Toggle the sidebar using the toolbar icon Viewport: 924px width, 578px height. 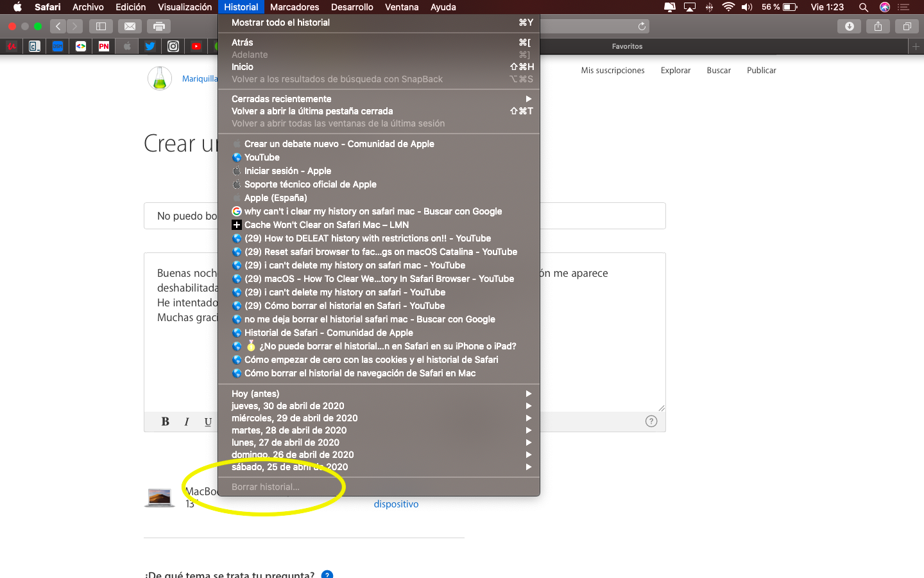click(101, 26)
